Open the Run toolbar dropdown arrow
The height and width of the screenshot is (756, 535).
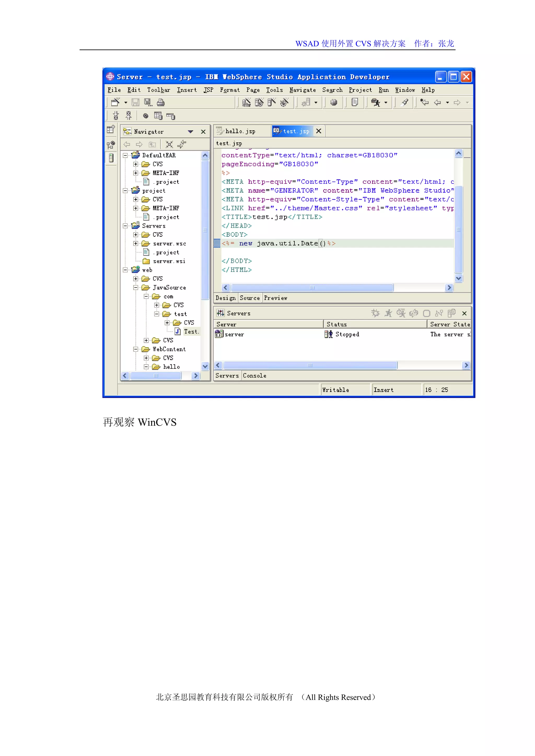[386, 103]
